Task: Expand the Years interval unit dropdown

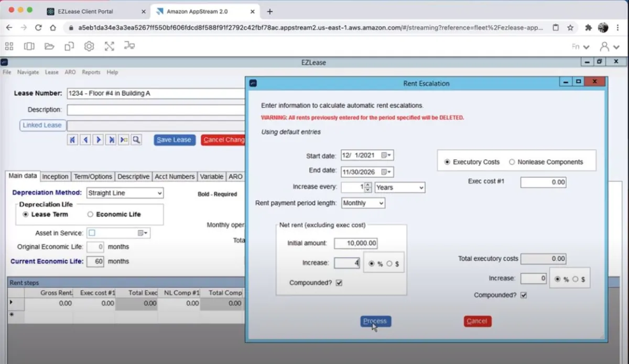Action: 421,187
